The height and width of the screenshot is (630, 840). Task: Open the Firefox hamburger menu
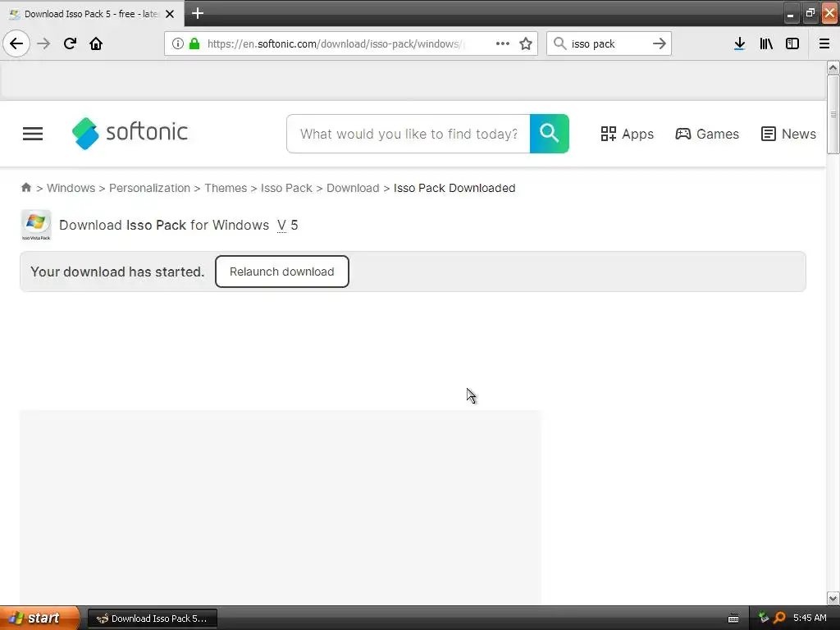click(x=824, y=43)
